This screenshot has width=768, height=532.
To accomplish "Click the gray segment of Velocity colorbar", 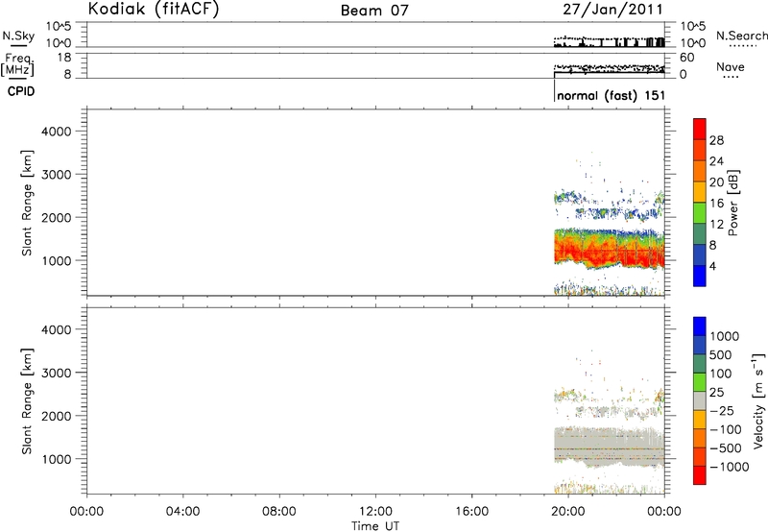I will click(700, 401).
